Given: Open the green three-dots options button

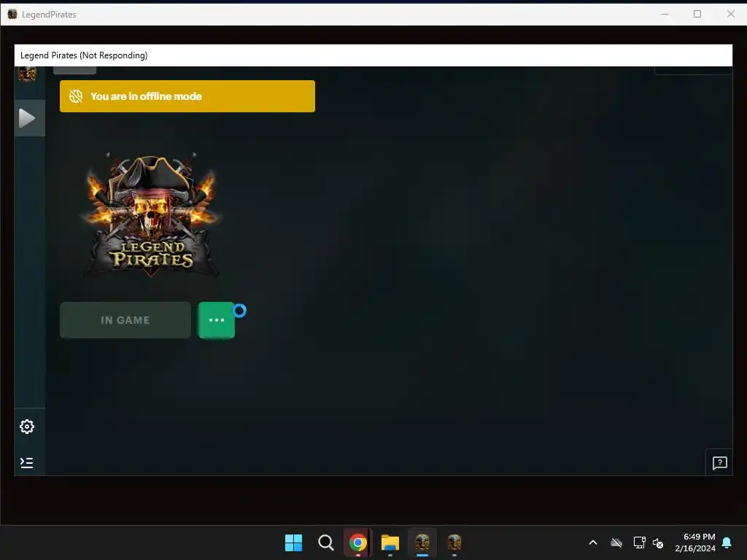Looking at the screenshot, I should pyautogui.click(x=216, y=320).
